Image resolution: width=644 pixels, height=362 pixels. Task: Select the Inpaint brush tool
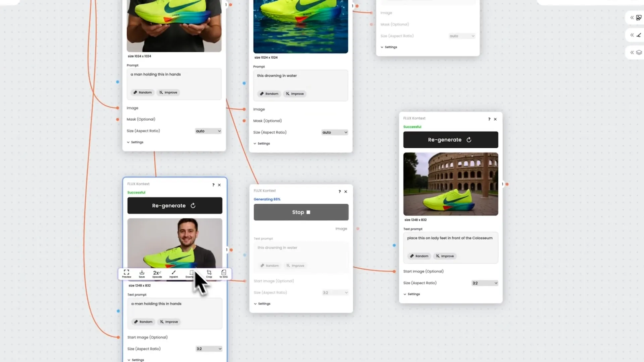[173, 274]
